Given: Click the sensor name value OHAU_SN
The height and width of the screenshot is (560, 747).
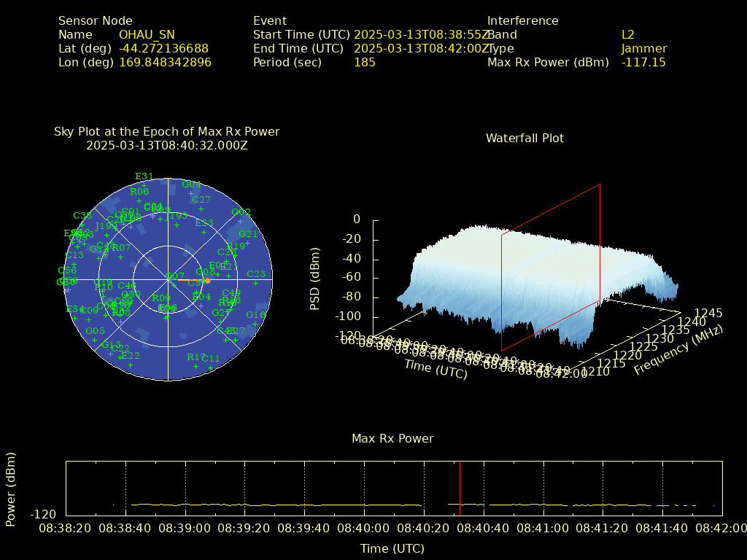Looking at the screenshot, I should coord(147,35).
